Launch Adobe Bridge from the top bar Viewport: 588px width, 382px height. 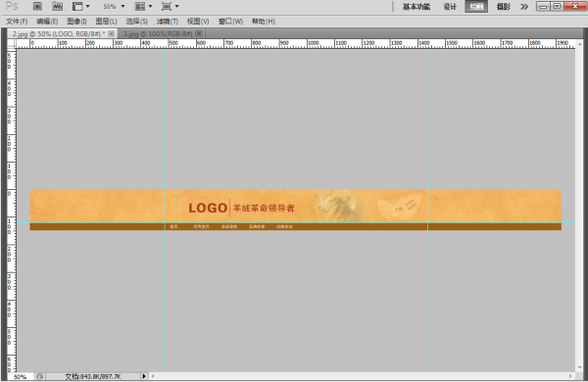[37, 7]
